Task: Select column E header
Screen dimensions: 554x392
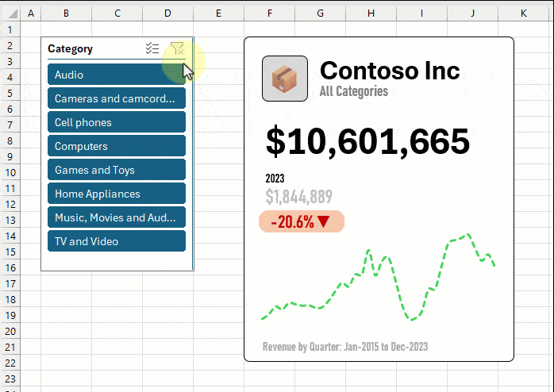Action: [219, 13]
